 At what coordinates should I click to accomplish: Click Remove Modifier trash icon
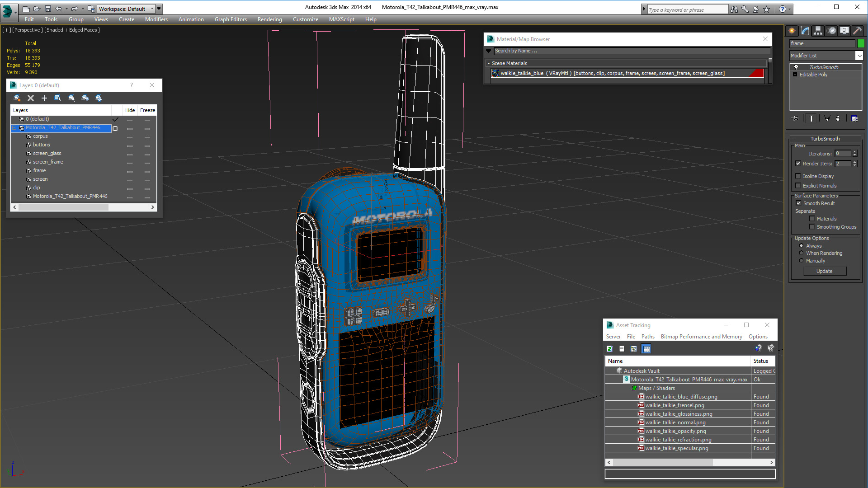(x=838, y=118)
